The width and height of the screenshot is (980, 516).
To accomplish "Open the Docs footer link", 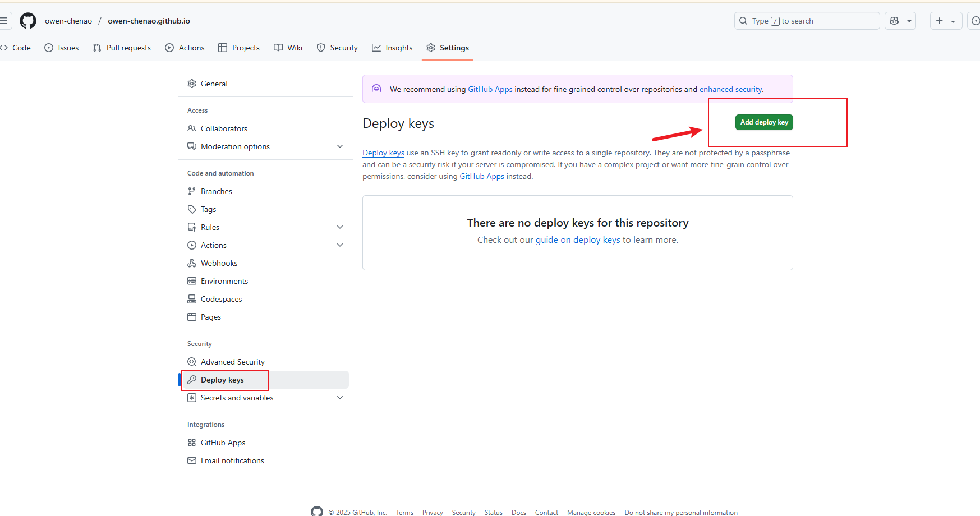I will pos(519,512).
